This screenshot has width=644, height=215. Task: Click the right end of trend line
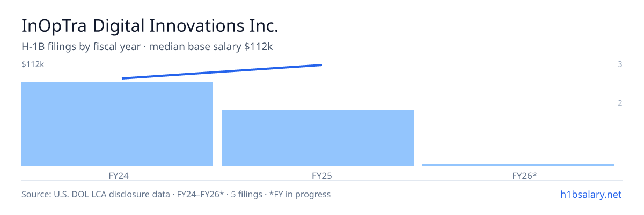click(321, 65)
